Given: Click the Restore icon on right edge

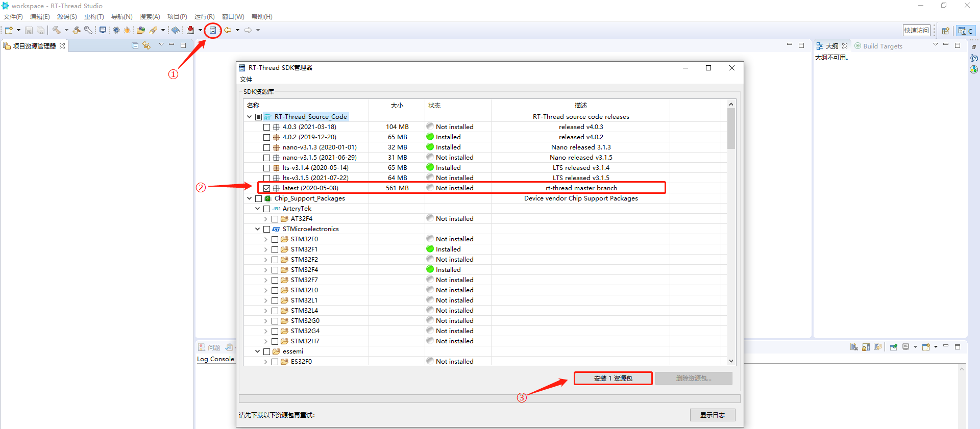Looking at the screenshot, I should tap(974, 47).
